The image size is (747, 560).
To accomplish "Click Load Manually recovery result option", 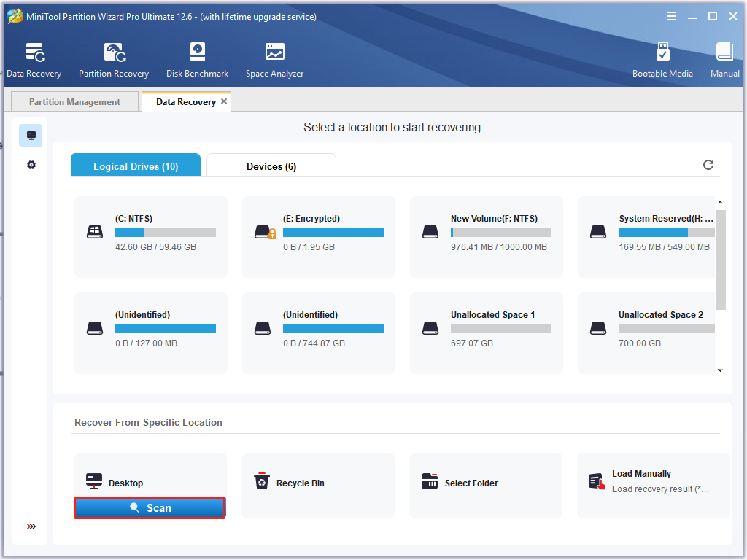I will (x=653, y=481).
